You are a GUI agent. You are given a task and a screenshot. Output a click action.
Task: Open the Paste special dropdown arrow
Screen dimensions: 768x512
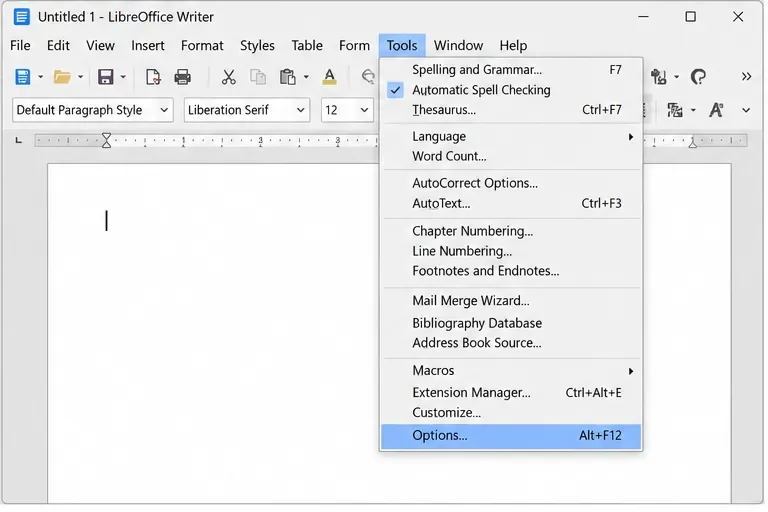click(306, 77)
